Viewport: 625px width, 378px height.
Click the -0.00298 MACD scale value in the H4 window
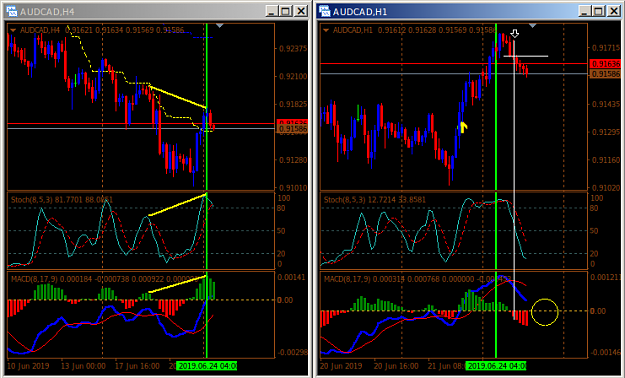292,352
